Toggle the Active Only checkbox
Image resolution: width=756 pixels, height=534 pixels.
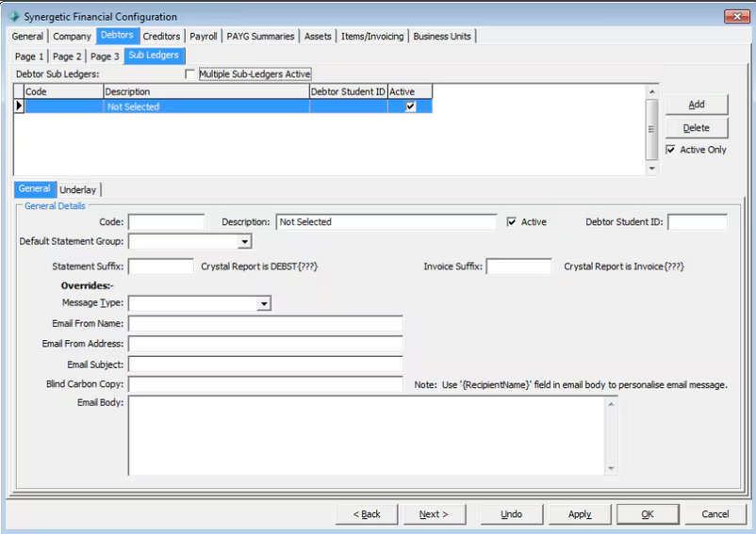(670, 150)
